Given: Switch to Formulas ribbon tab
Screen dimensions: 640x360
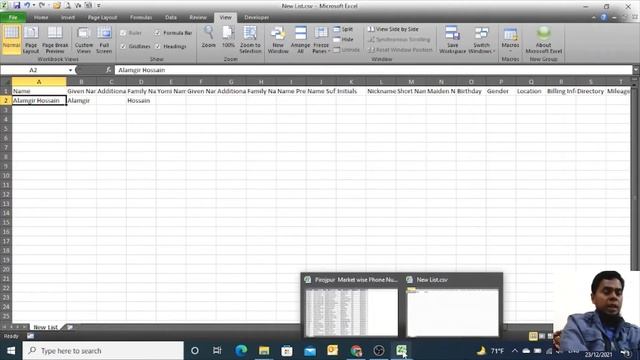Looking at the screenshot, I should coord(141,17).
